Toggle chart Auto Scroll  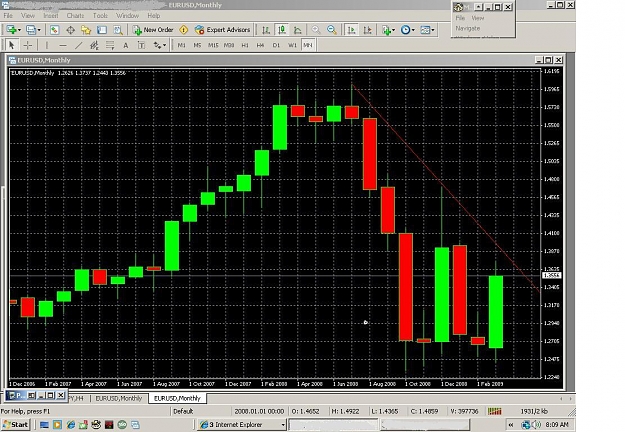352,30
